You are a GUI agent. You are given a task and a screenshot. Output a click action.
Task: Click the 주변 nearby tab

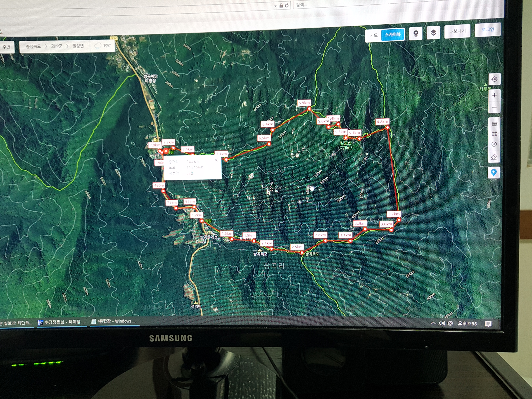tap(6, 47)
